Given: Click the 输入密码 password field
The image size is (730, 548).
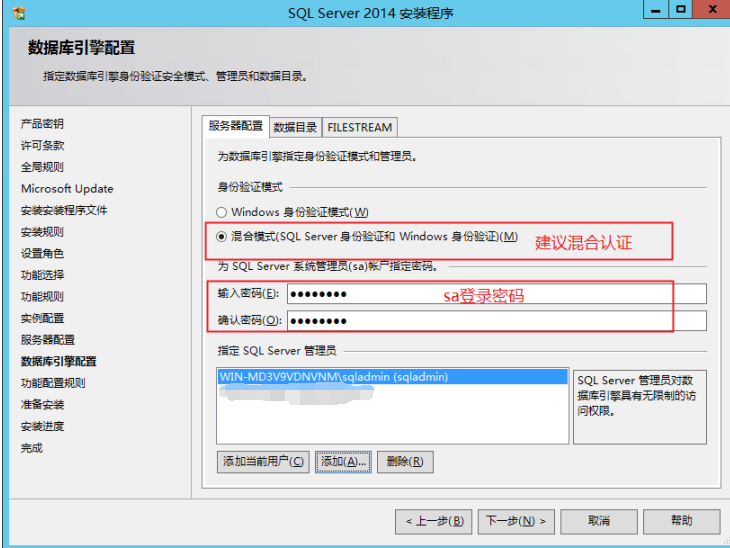Looking at the screenshot, I should 497,294.
